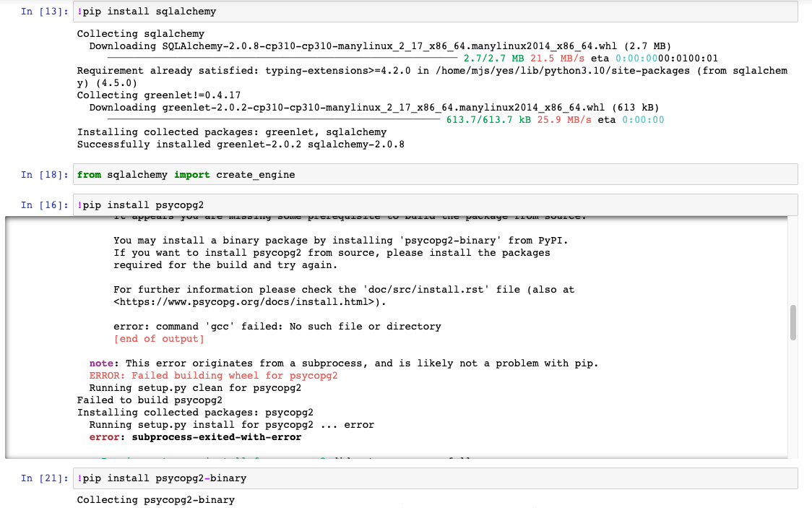Select the 'In [13]:' prompt label

[45, 12]
